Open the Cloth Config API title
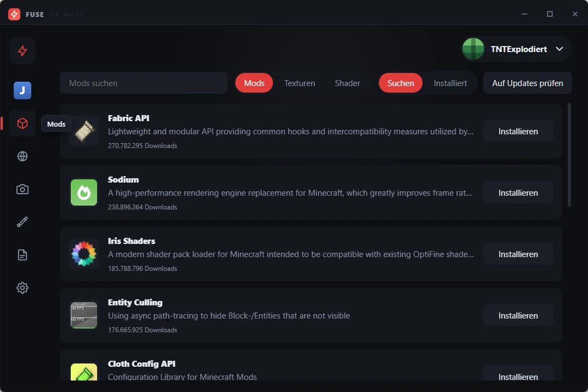Viewport: 588px width, 392px height. pyautogui.click(x=142, y=364)
